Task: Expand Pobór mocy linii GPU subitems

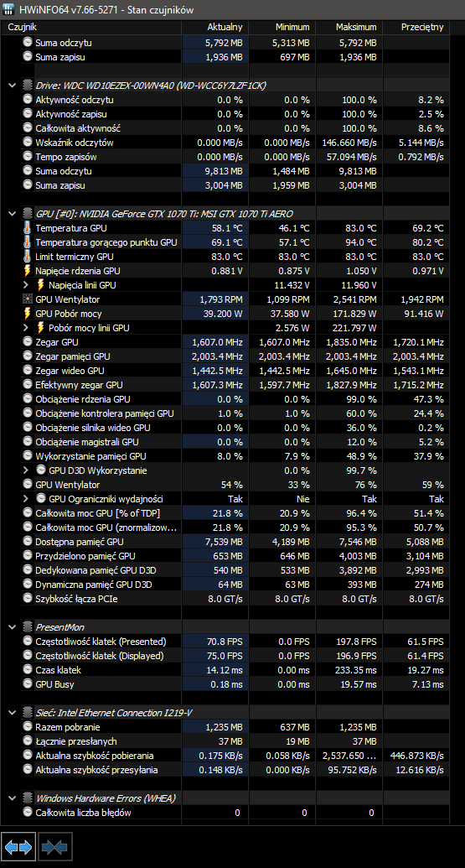Action: [x=25, y=328]
